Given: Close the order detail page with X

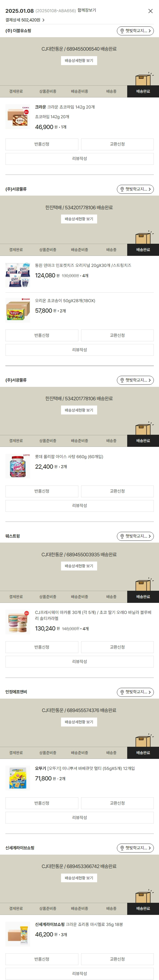Looking at the screenshot, I should coord(150,11).
